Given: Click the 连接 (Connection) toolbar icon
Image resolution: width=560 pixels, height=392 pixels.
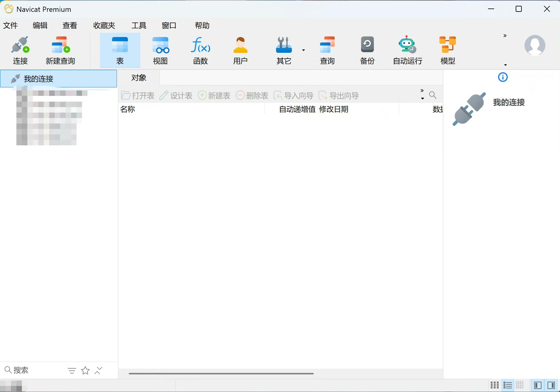Looking at the screenshot, I should pyautogui.click(x=20, y=50).
